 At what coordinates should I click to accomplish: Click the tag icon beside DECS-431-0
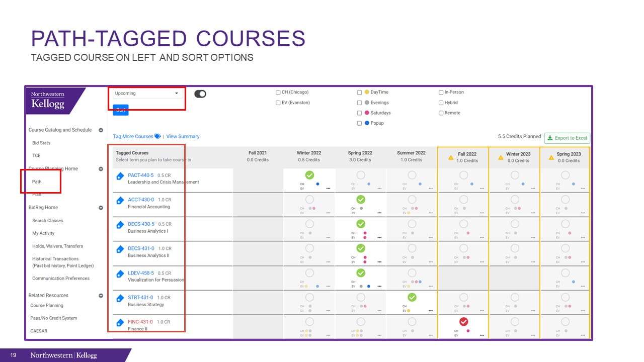coord(120,249)
